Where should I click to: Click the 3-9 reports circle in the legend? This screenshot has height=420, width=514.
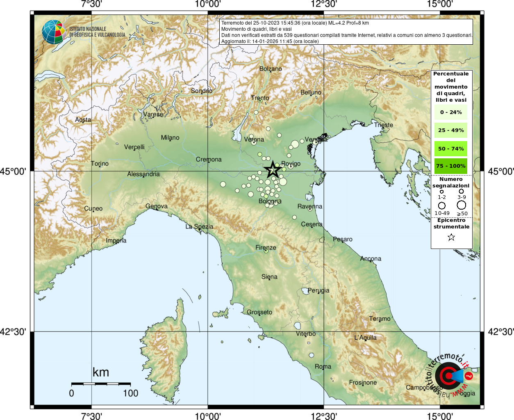[461, 191]
